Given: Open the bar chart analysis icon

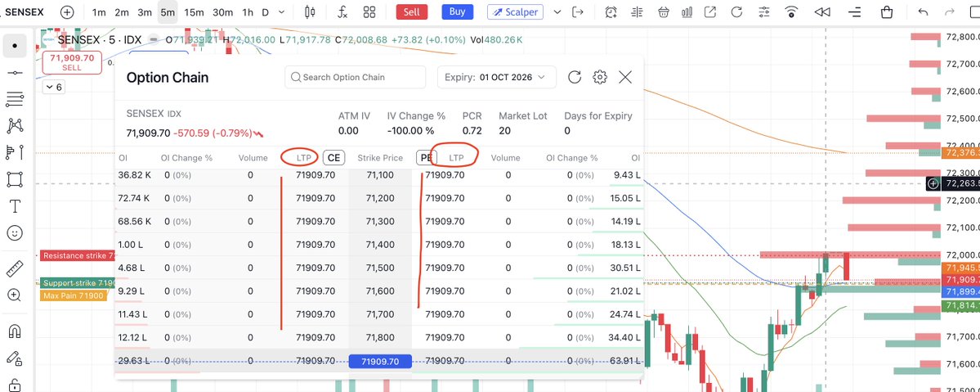Looking at the screenshot, I should coord(687,12).
